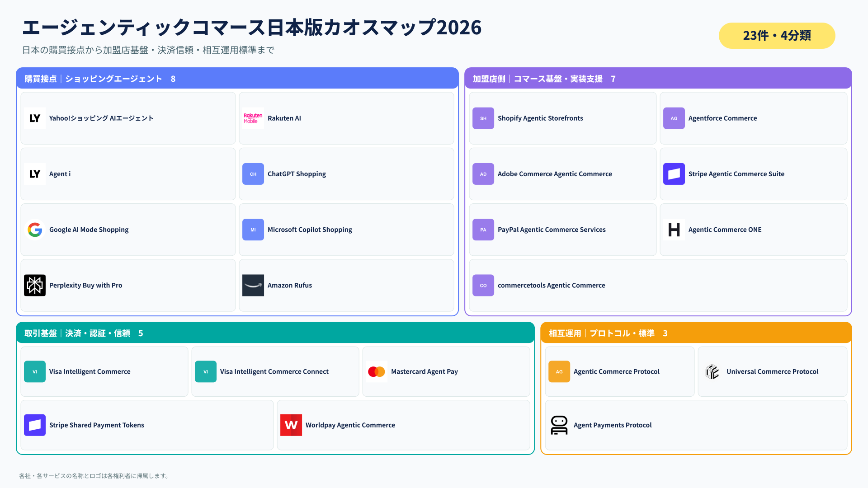This screenshot has width=868, height=488.
Task: Click the PayPal Agentic Commerce Services label
Action: point(552,230)
